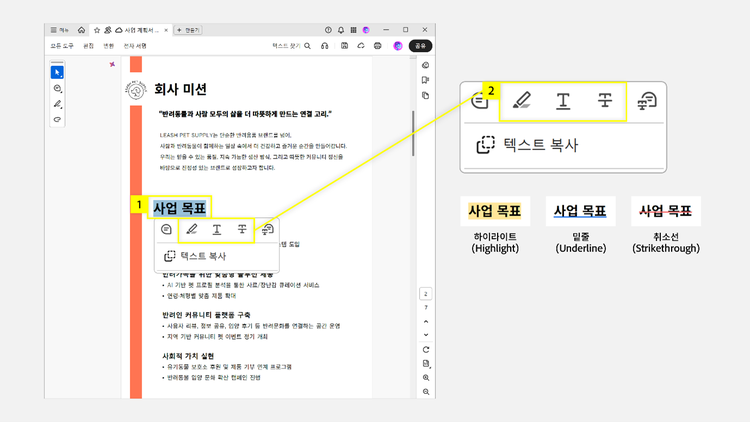
Task: Click the read aloud headphones icon
Action: (x=325, y=46)
